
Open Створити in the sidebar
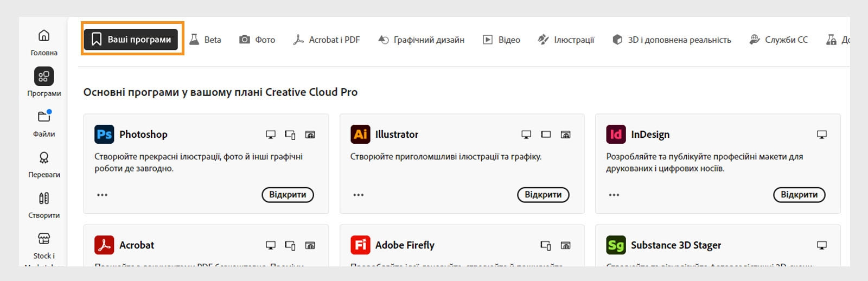click(x=44, y=205)
